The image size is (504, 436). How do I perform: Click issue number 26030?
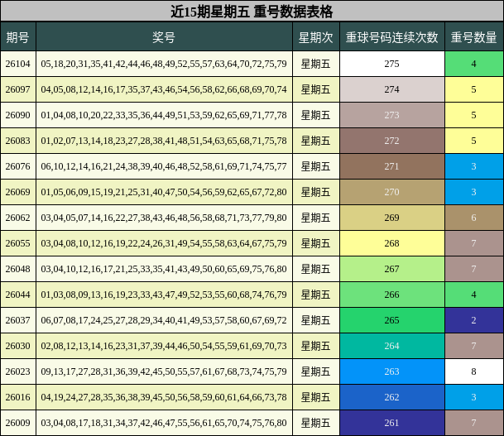pos(18,346)
